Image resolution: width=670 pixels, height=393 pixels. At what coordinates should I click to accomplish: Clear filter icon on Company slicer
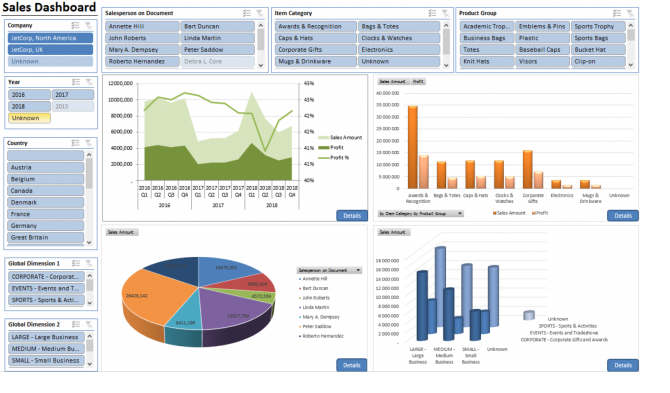coord(88,26)
